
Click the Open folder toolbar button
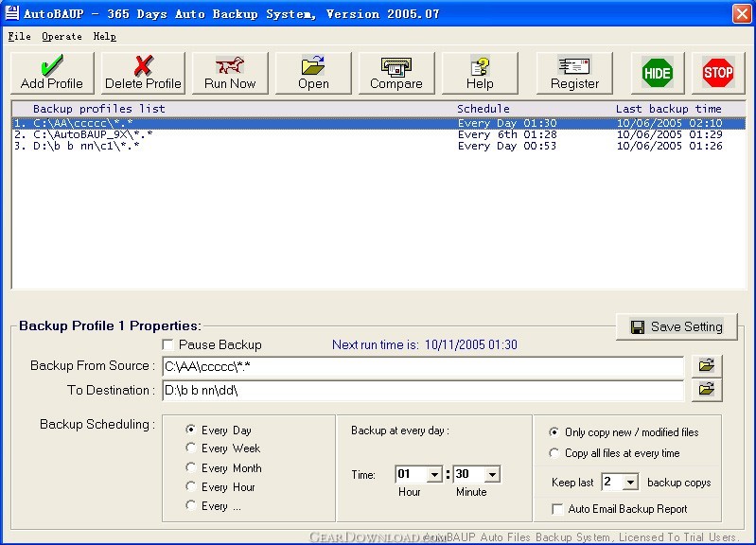coord(313,73)
